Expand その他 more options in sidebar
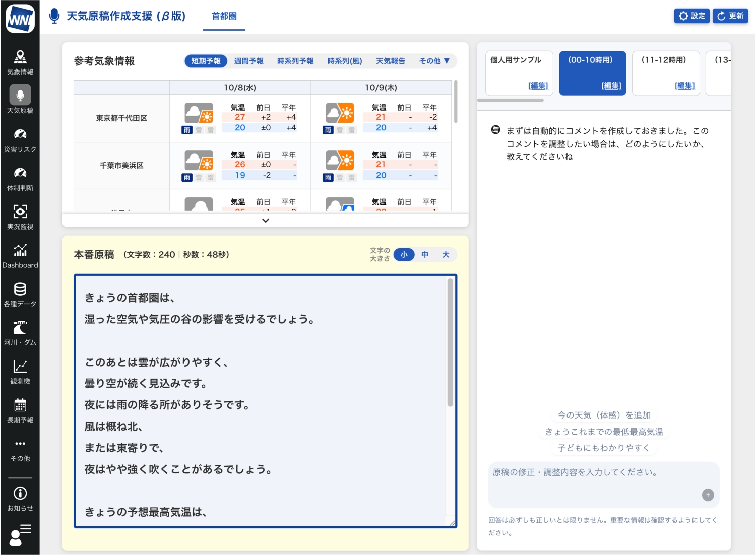 coord(20,449)
